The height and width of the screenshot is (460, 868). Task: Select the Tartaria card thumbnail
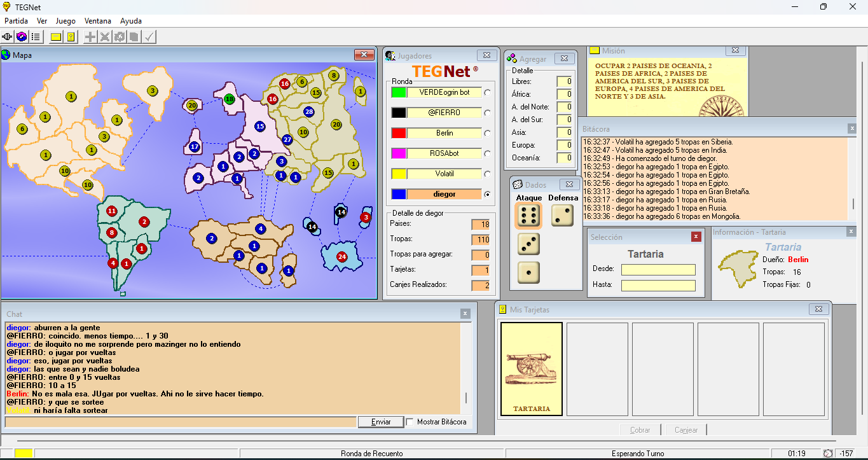click(532, 369)
